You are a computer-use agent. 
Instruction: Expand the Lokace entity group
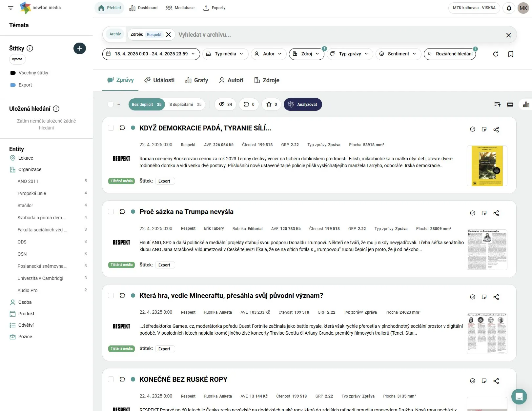point(26,158)
